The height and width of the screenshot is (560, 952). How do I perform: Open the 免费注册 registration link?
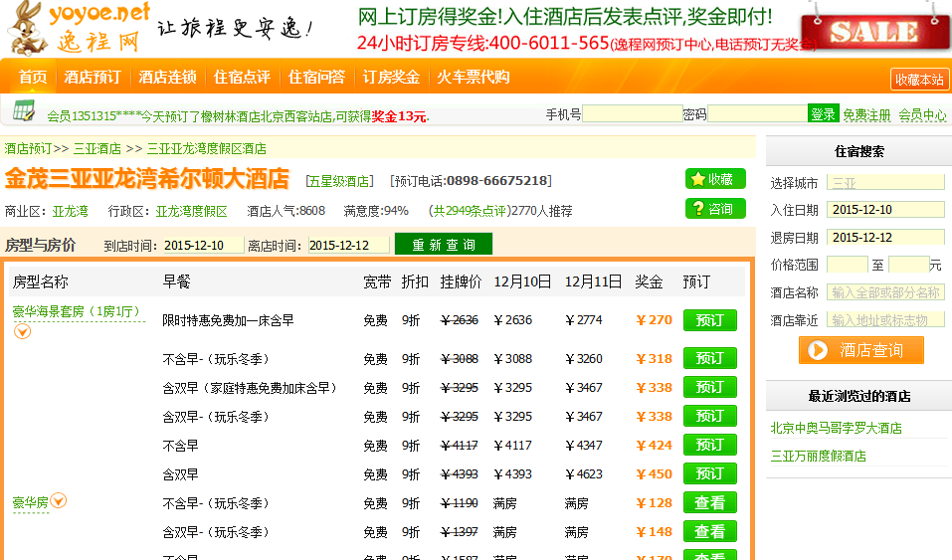click(866, 115)
